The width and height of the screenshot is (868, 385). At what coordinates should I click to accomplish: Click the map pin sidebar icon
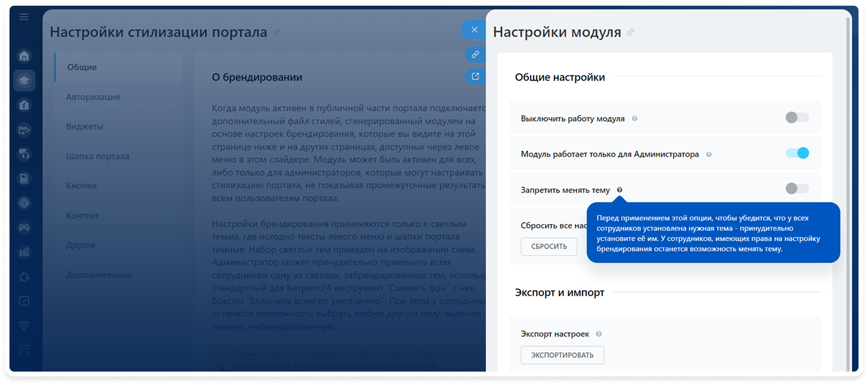[24, 252]
